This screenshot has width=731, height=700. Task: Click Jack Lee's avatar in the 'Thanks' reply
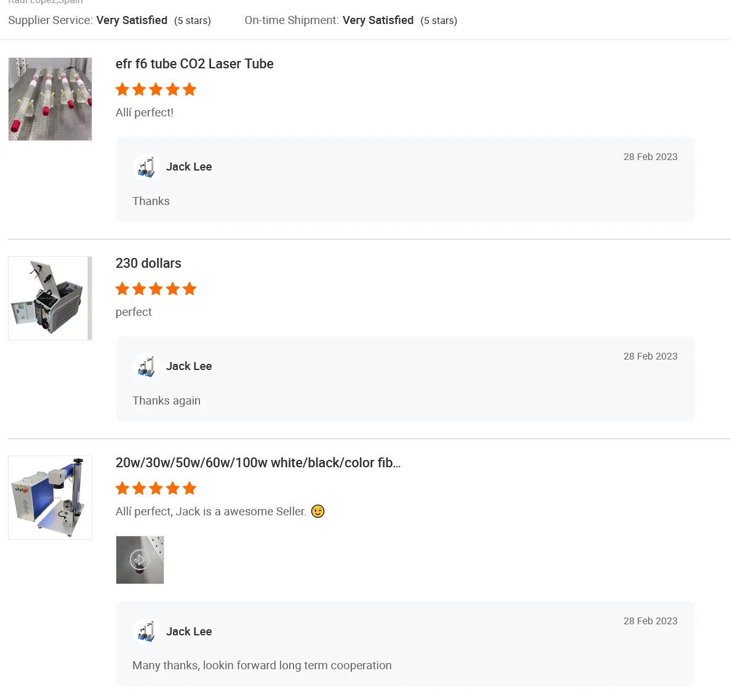146,167
